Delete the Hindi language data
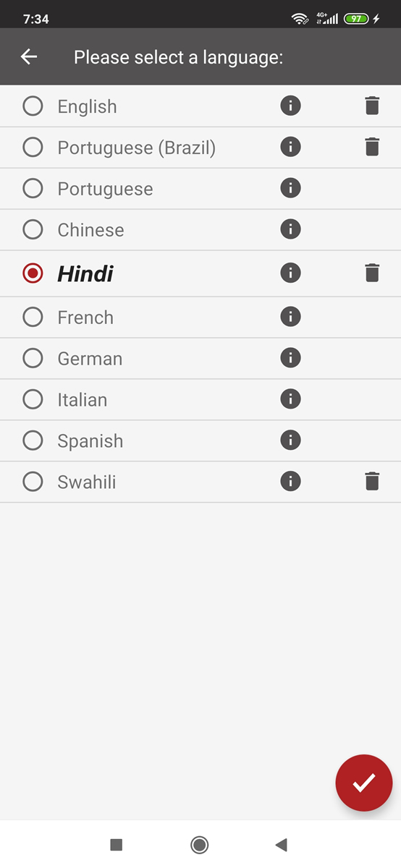Image resolution: width=401 pixels, height=868 pixels. coord(372,273)
